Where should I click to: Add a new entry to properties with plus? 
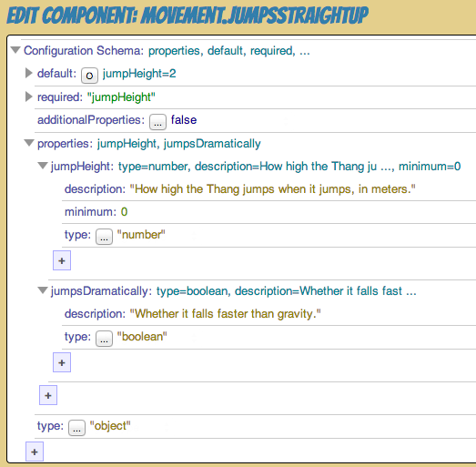click(48, 395)
